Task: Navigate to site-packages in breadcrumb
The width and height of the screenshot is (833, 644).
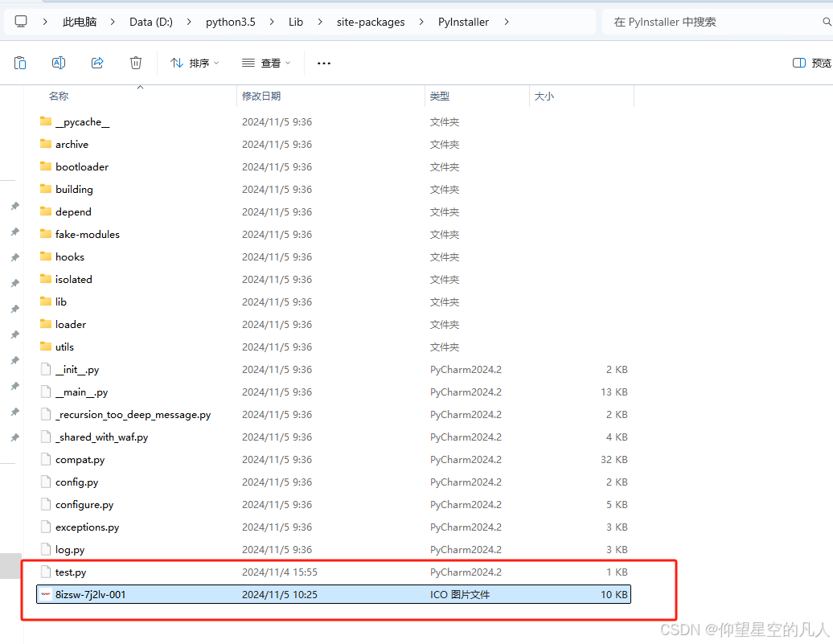Action: 371,22
